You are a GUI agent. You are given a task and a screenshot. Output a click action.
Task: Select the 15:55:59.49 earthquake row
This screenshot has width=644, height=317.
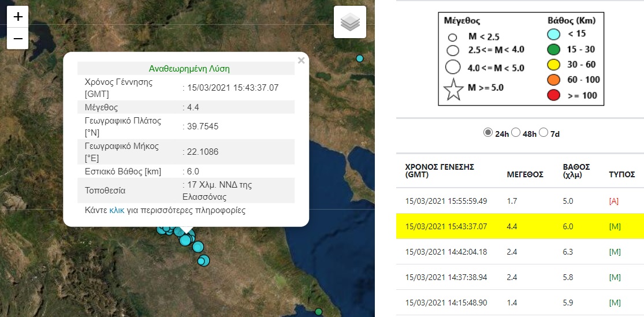pyautogui.click(x=446, y=201)
